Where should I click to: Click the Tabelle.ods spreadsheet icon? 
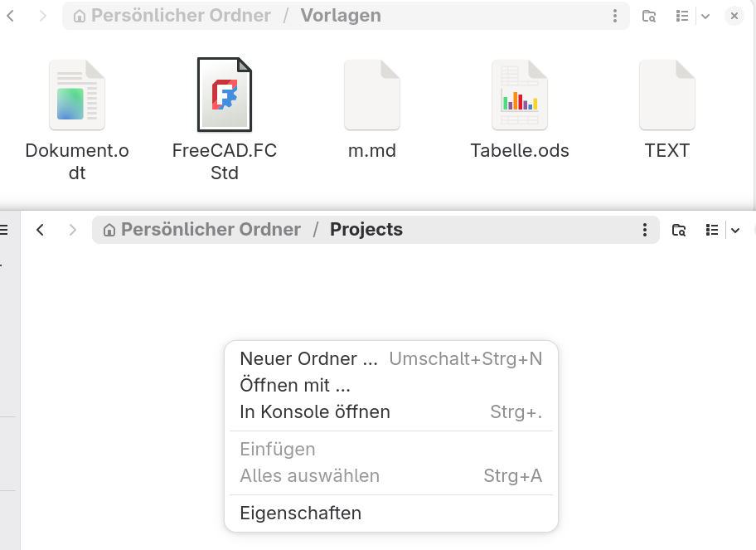point(520,95)
